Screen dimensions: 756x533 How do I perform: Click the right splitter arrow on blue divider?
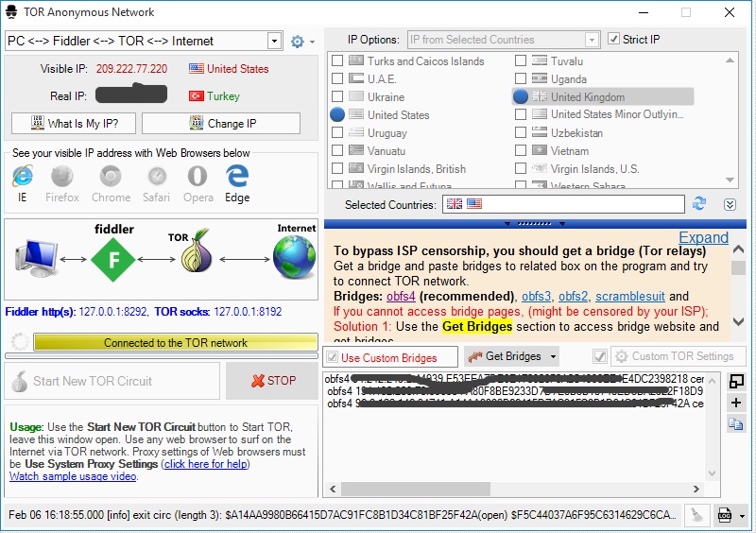562,224
